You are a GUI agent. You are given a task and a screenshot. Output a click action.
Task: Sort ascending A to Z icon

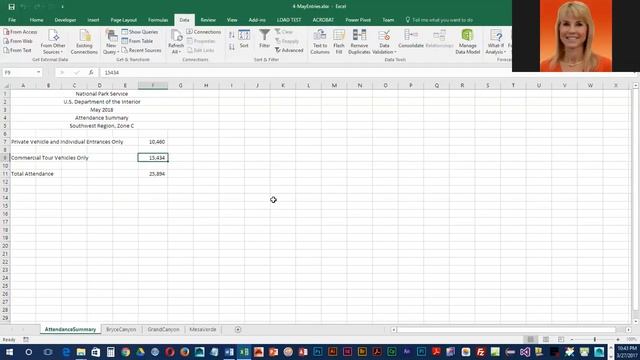pos(232,35)
